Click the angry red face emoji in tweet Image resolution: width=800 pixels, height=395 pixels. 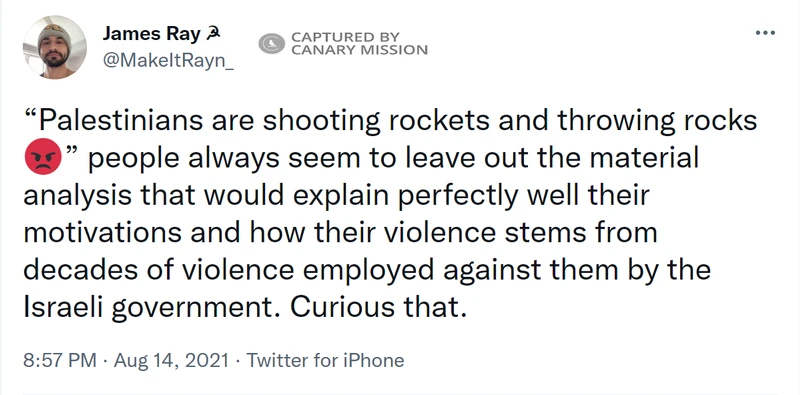click(x=43, y=156)
